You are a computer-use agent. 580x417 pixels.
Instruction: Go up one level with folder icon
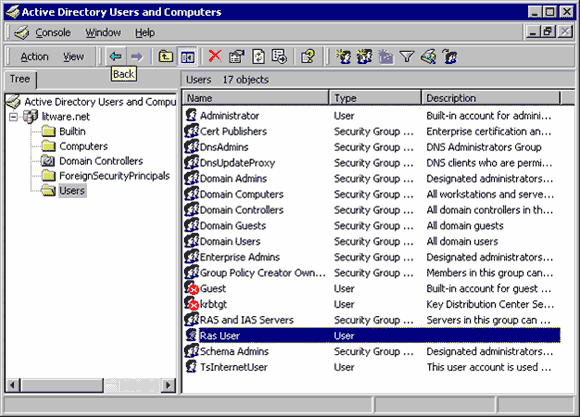click(165, 57)
